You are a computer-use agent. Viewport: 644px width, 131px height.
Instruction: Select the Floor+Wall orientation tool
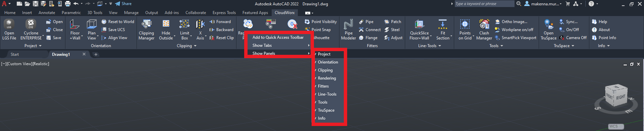[75, 29]
